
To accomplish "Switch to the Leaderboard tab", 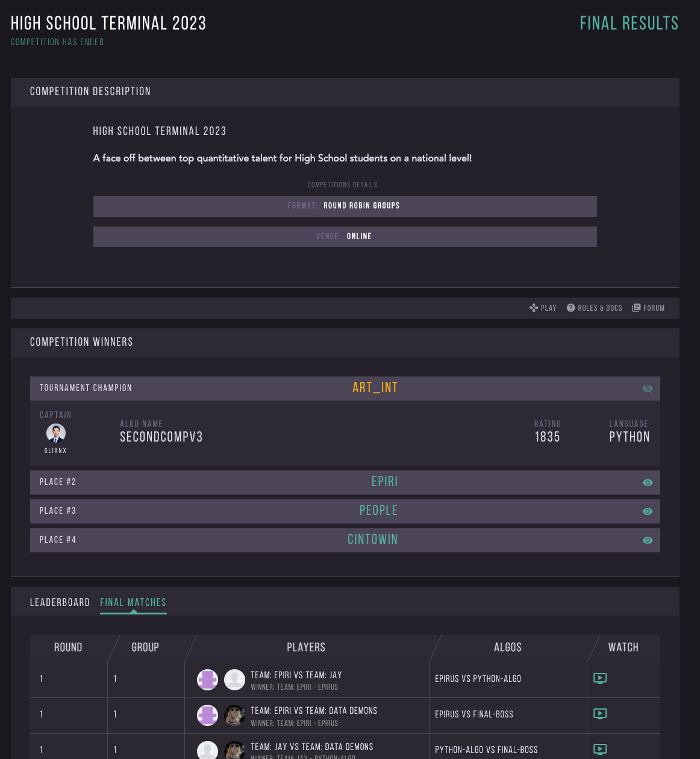I will pos(60,602).
